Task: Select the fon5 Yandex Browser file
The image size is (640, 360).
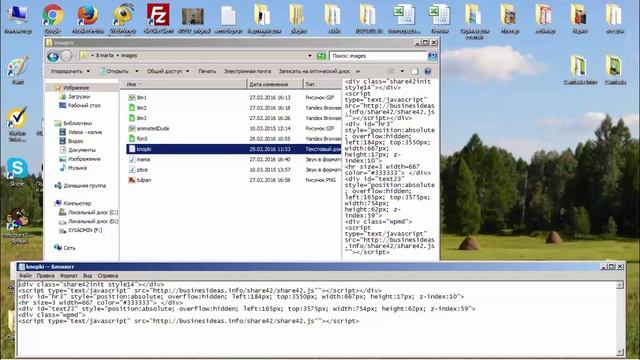Action: pos(138,138)
